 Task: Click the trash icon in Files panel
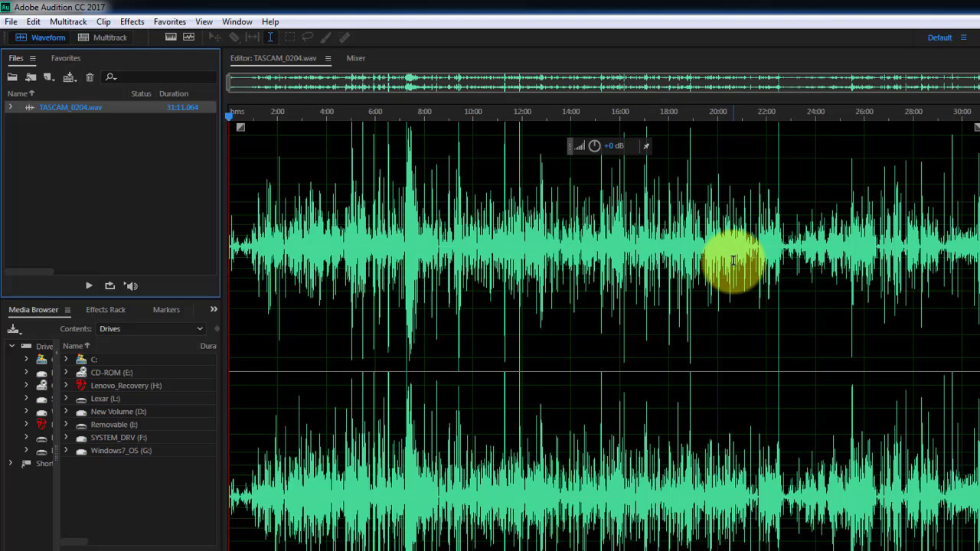pos(90,77)
